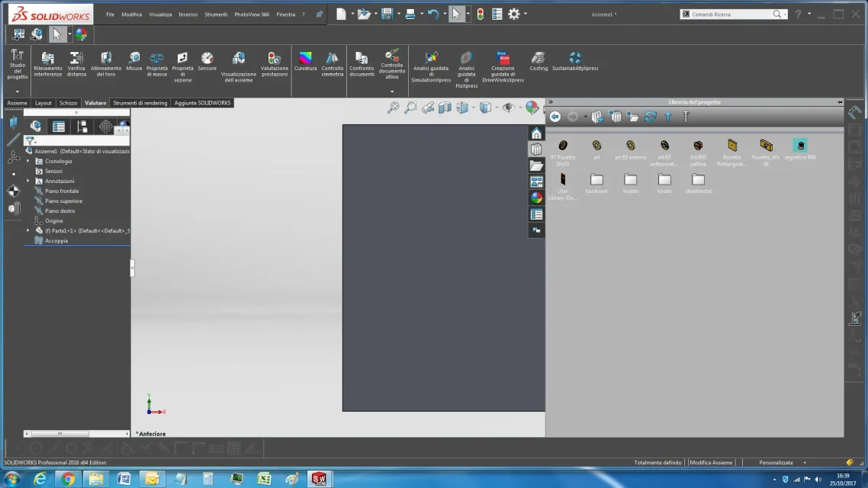Toggle the rebuild traffic light icon
868x488 pixels.
click(480, 14)
